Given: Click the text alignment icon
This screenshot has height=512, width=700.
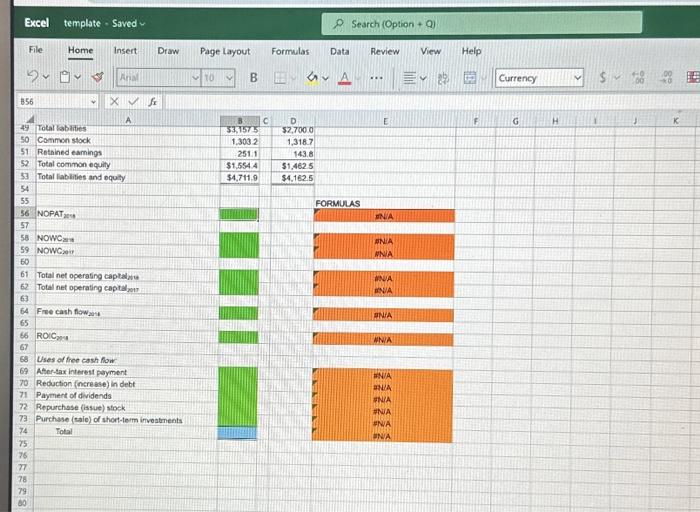Looking at the screenshot, I should 409,79.
